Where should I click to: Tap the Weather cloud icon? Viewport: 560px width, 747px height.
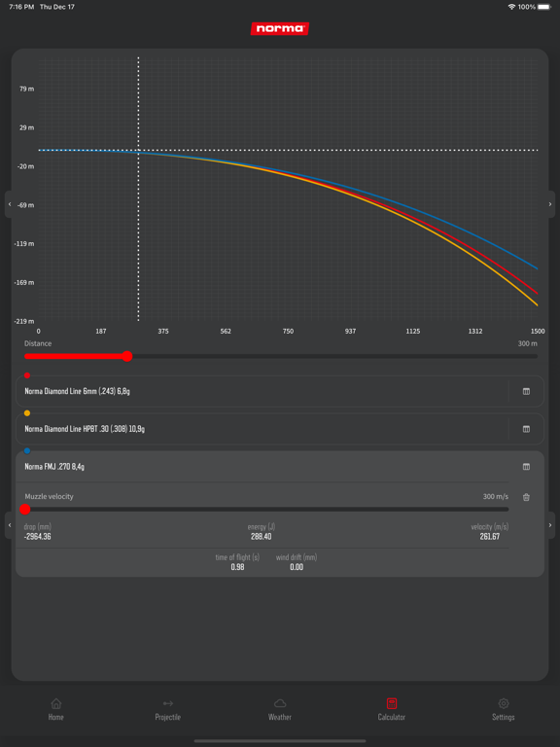(x=280, y=703)
